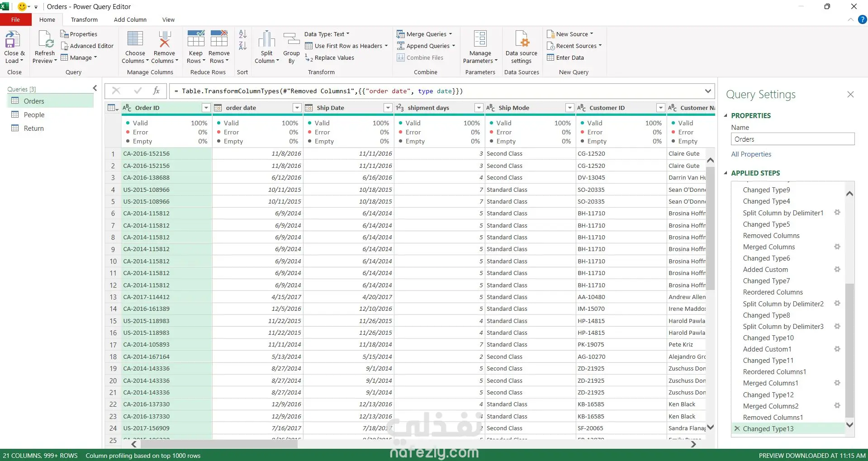868x461 pixels.
Task: Select the Removed Columns1 applied step
Action: click(x=773, y=417)
